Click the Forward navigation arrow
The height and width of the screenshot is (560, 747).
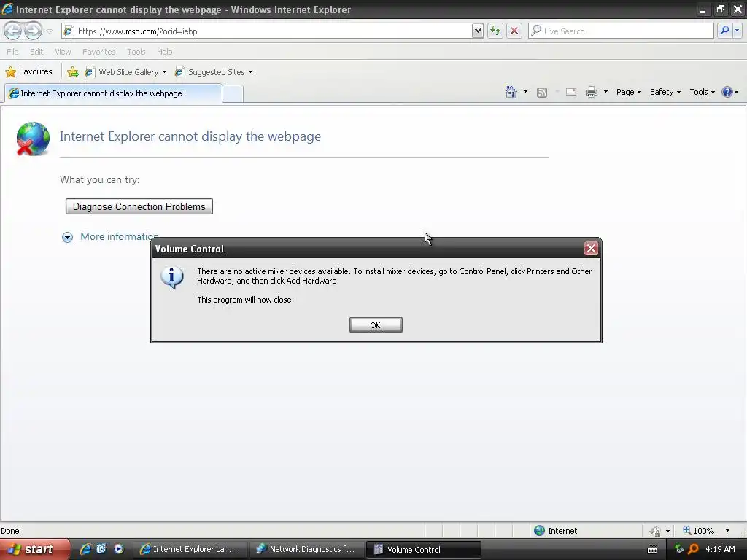(x=33, y=31)
